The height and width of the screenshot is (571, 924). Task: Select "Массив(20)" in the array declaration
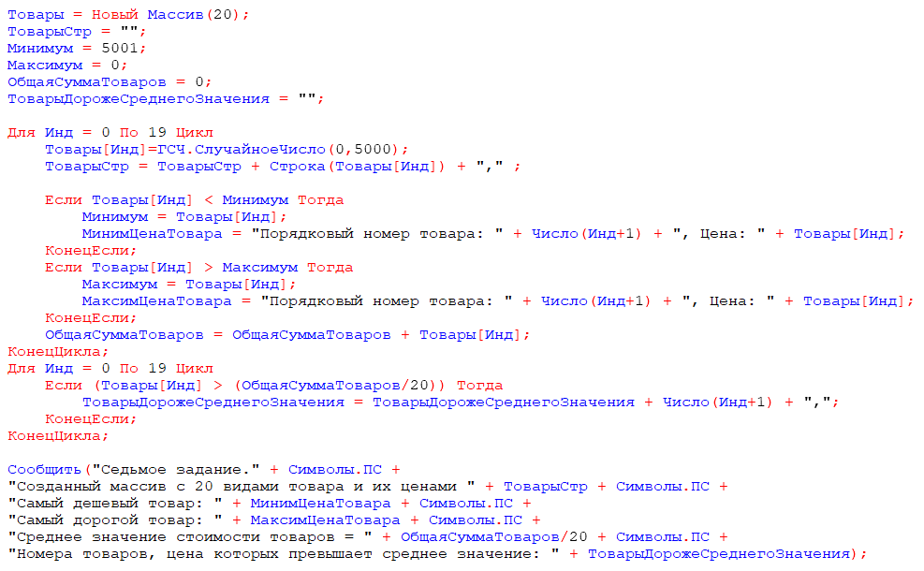(x=193, y=15)
